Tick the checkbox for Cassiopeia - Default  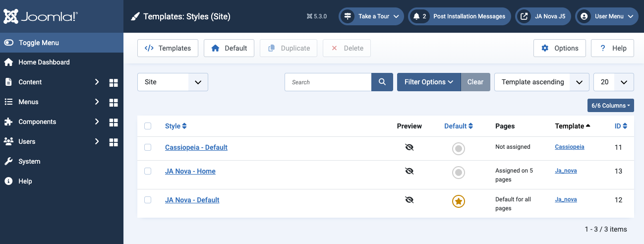(148, 147)
